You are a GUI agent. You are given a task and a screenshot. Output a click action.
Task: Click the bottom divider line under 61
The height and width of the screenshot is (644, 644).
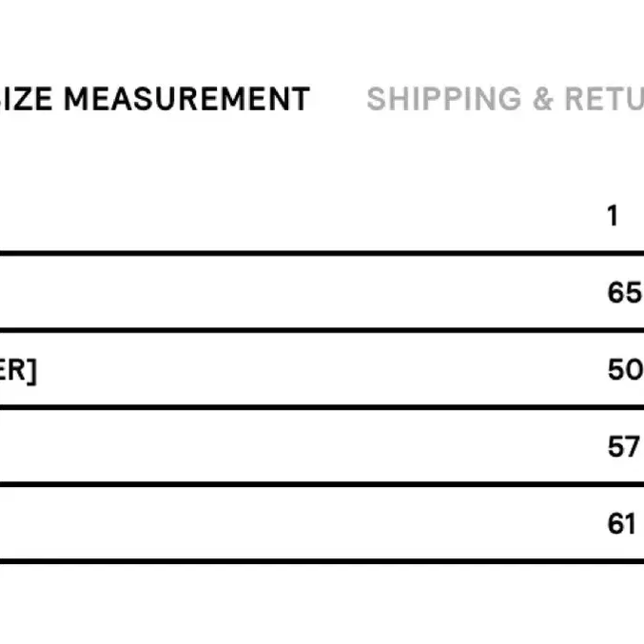point(322,561)
